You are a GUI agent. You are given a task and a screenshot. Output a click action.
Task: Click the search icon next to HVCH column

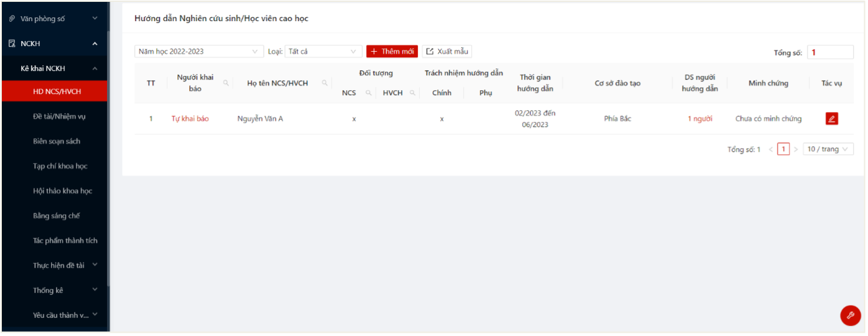point(412,93)
